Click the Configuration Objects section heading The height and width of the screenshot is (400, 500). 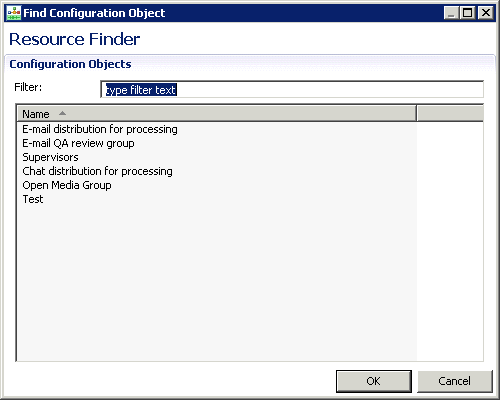coord(70,64)
